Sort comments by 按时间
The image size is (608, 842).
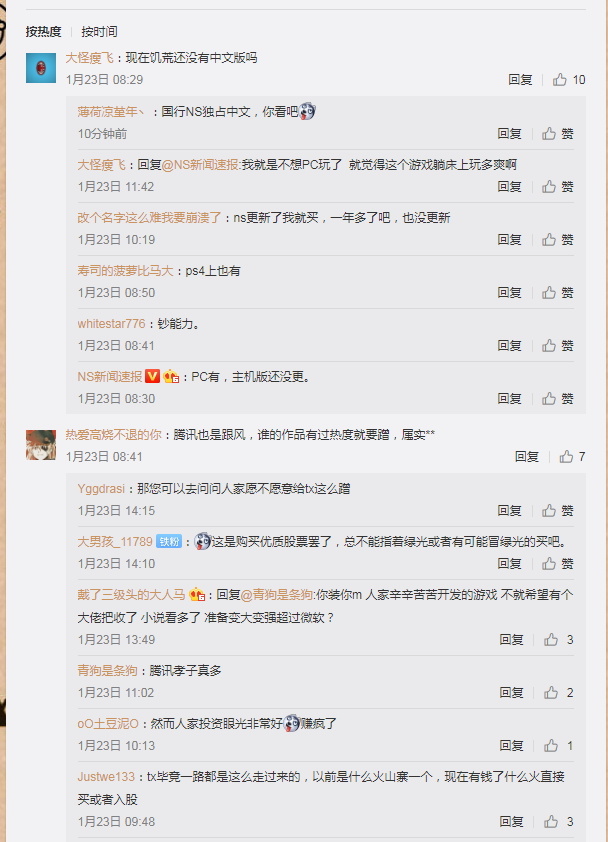[99, 32]
